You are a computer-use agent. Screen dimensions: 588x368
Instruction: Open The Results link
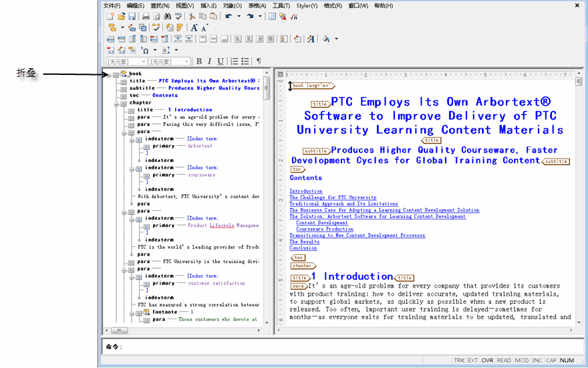(x=305, y=242)
